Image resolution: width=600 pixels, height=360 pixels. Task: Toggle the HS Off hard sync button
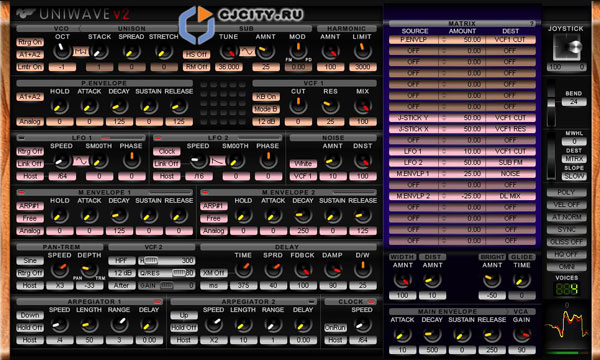[x=196, y=54]
